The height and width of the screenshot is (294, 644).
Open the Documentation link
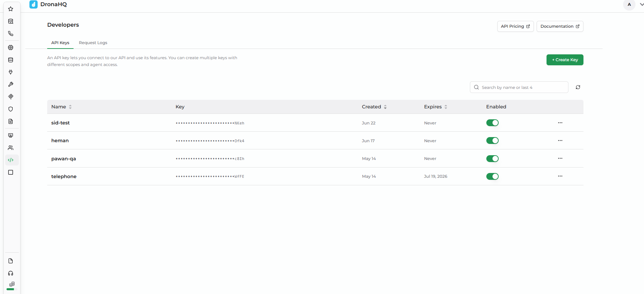click(560, 26)
